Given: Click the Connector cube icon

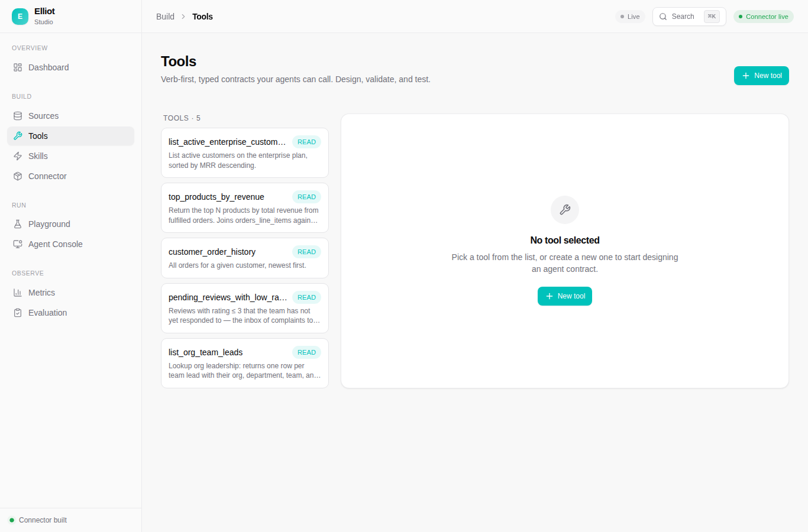Looking at the screenshot, I should [x=18, y=176].
